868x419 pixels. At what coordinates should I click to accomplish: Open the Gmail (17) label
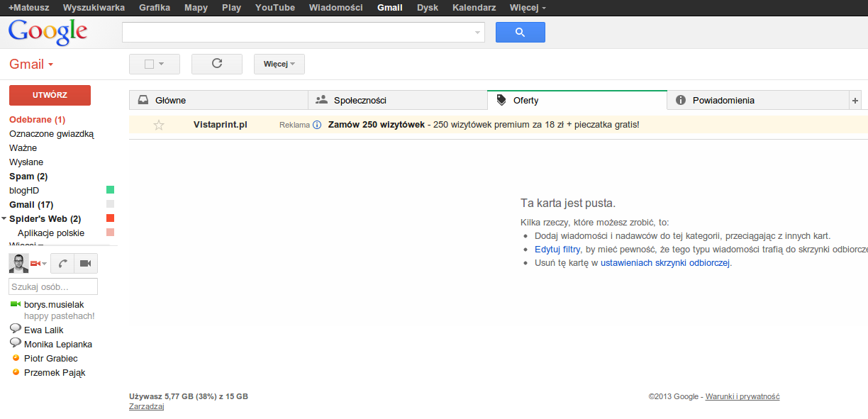pyautogui.click(x=31, y=205)
